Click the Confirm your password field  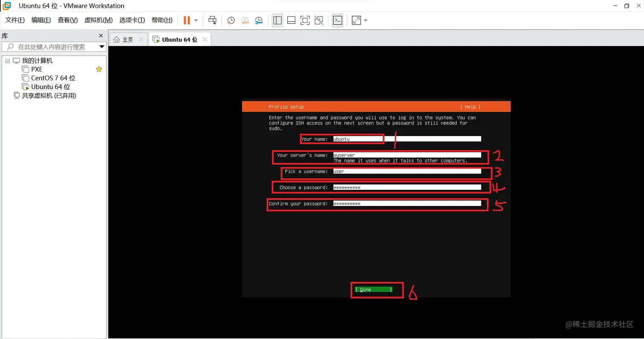pyautogui.click(x=407, y=204)
